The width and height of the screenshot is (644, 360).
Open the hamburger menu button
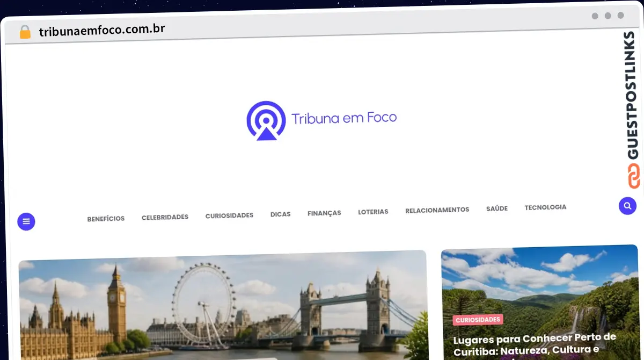26,222
